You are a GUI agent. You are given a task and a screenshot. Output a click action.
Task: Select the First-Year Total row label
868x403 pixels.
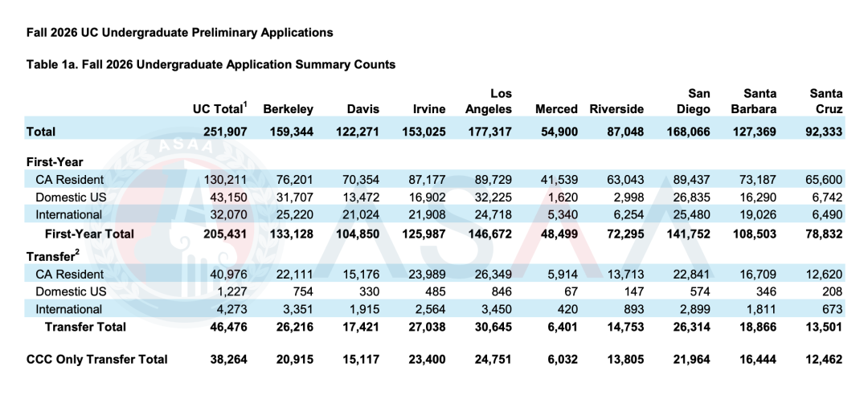pos(89,234)
